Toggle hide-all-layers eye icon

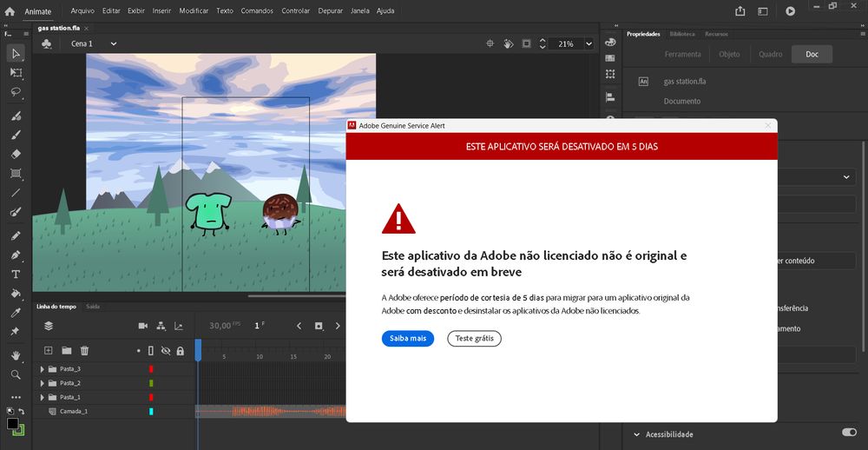166,351
